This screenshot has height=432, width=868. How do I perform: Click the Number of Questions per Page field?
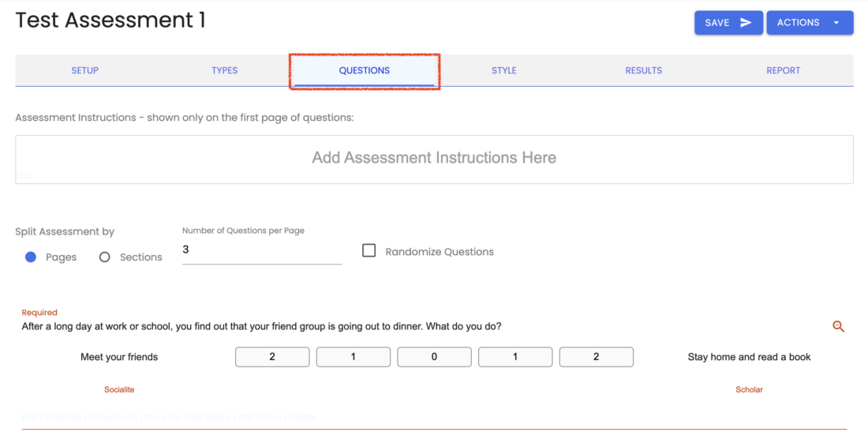(261, 250)
